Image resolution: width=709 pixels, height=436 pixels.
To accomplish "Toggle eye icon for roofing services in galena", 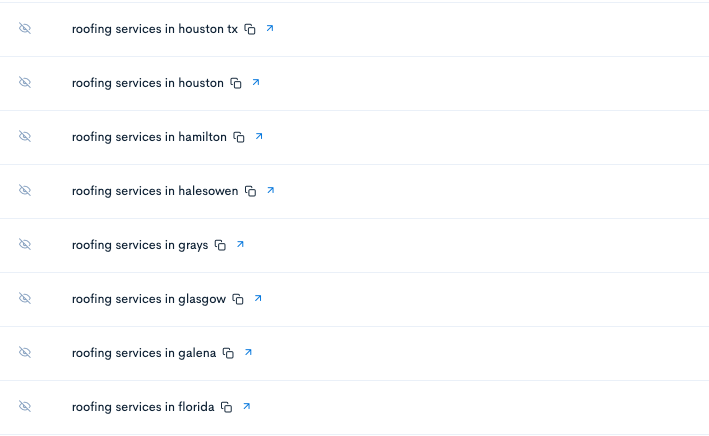I will pos(25,352).
